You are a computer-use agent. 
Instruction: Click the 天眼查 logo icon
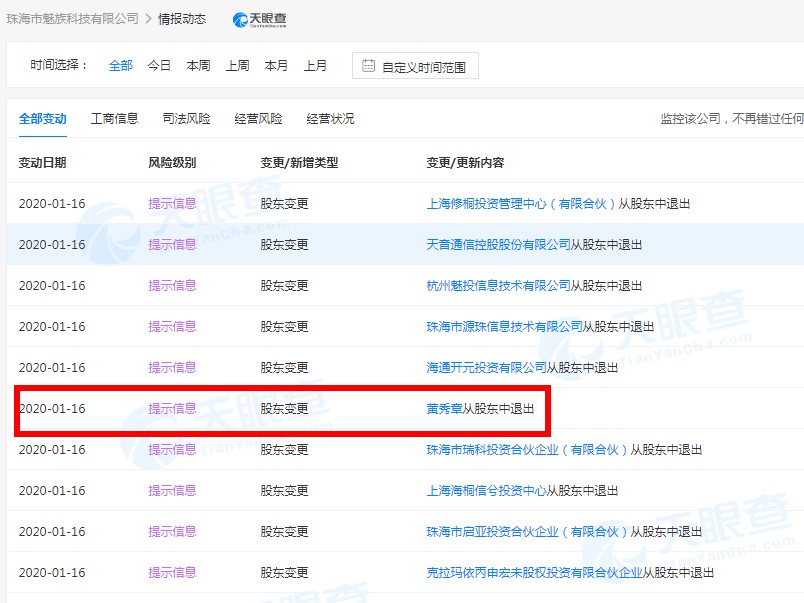[x=259, y=19]
